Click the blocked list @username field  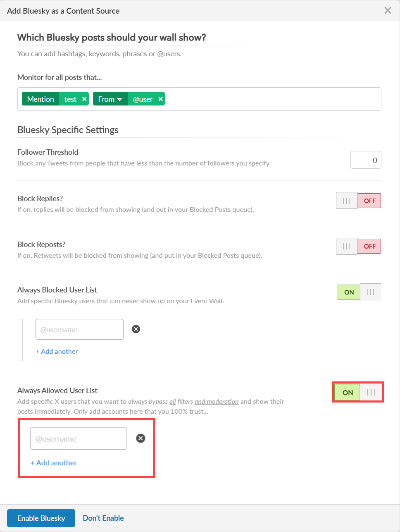[79, 329]
